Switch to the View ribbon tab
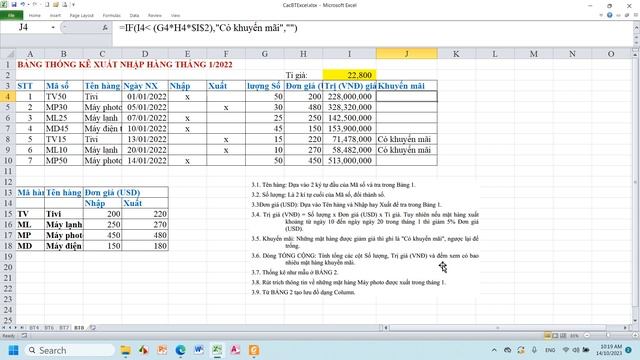The width and height of the screenshot is (640, 360). coord(176,15)
